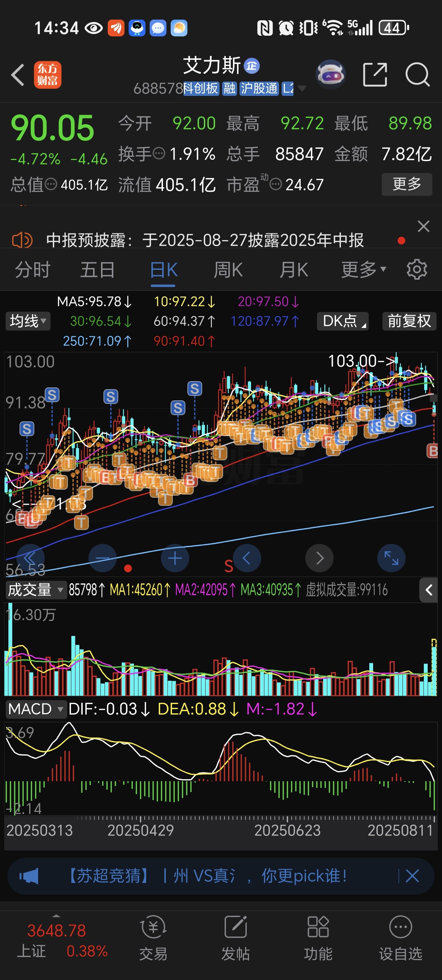
Task: Tap 设自选 add watchlist icon
Action: pyautogui.click(x=401, y=938)
